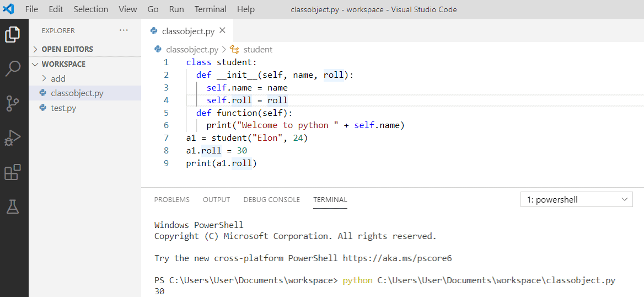
Task: Click line number 7 in the gutter
Action: [x=166, y=138]
